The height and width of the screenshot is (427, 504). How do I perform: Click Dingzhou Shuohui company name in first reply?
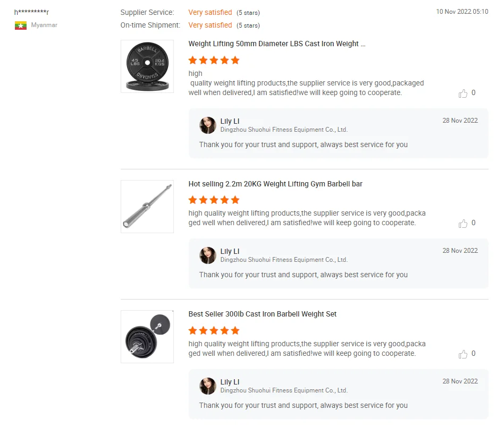tap(284, 130)
